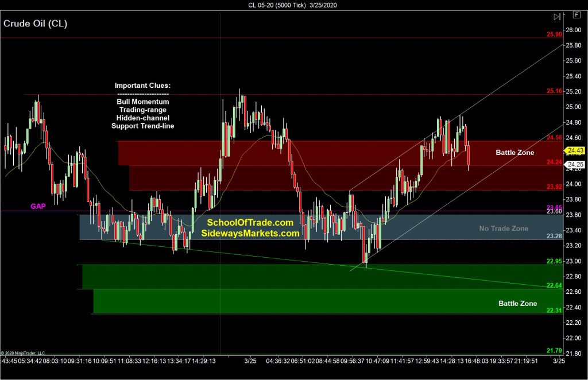Click the Hidden-channel text line
Viewport: 588px width, 380px height.
point(142,118)
